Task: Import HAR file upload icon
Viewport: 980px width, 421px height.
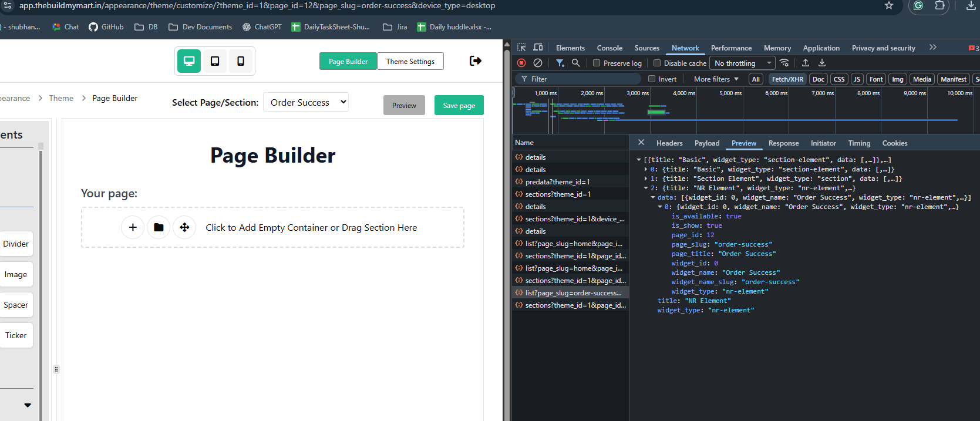Action: tap(806, 63)
